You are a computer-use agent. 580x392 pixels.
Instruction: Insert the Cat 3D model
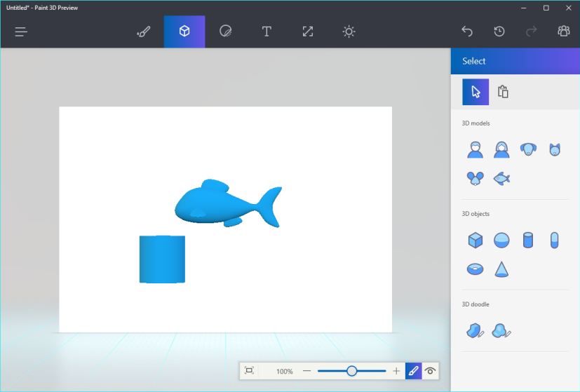click(555, 149)
